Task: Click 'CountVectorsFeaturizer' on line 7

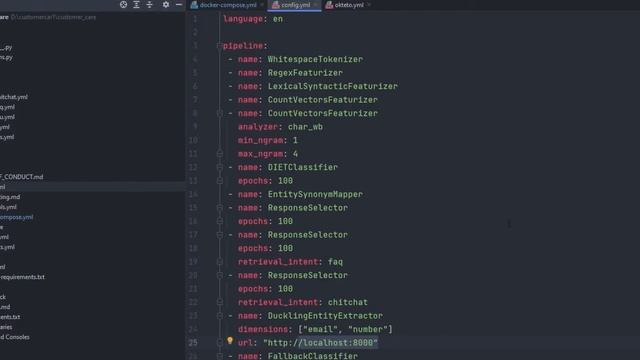Action: click(322, 100)
